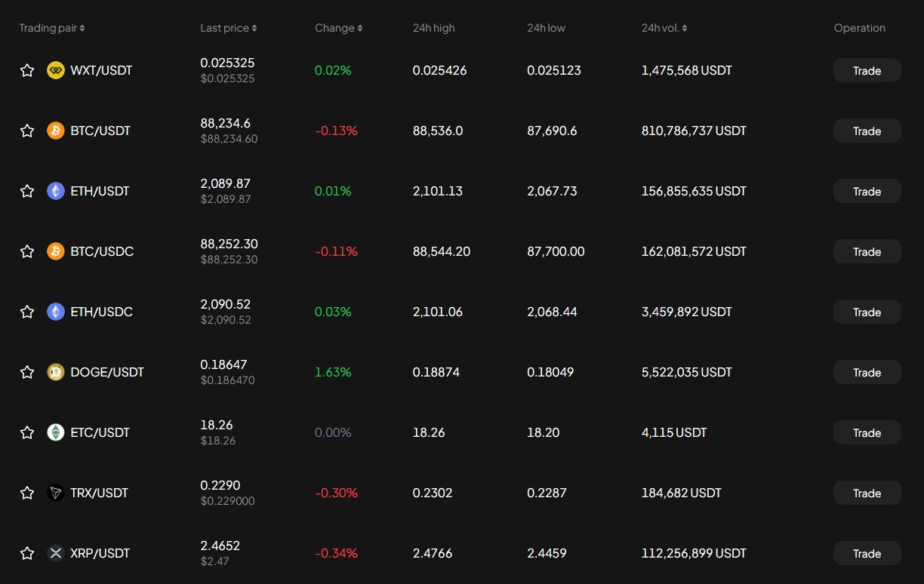
Task: Sort the table by Change percentage
Action: (x=338, y=28)
